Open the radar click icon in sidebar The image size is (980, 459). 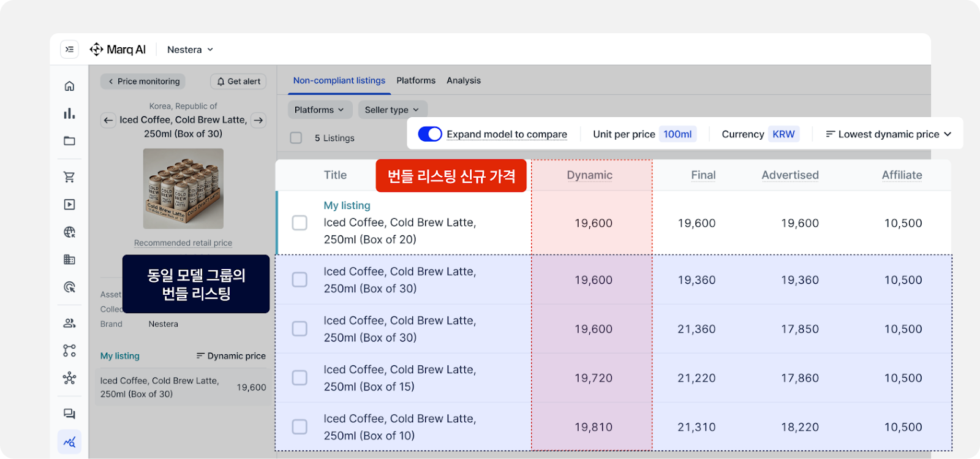pos(69,287)
